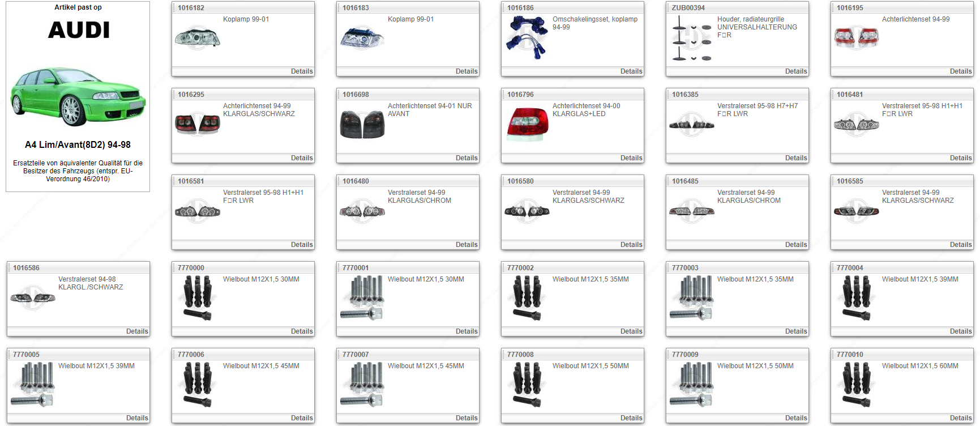This screenshot has width=980, height=426.
Task: Select the item number 1016295 header
Action: [x=191, y=95]
